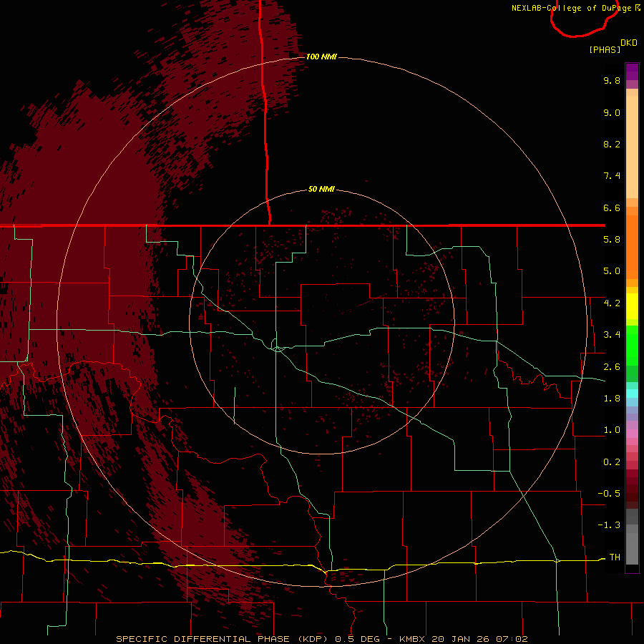Click the 7.4 value on color scale
Image resolution: width=644 pixels, height=644 pixels.
(612, 176)
